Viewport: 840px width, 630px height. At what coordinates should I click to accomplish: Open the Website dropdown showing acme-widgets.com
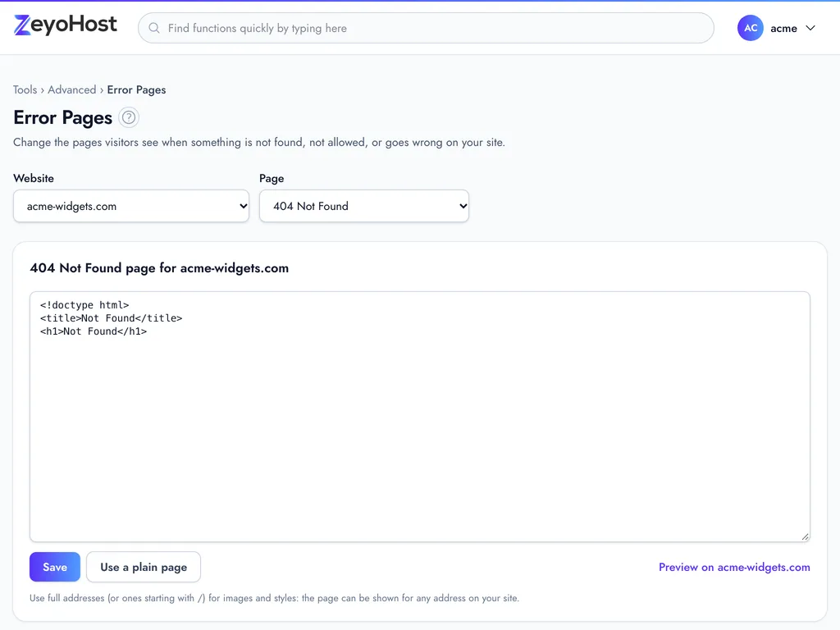tap(131, 206)
